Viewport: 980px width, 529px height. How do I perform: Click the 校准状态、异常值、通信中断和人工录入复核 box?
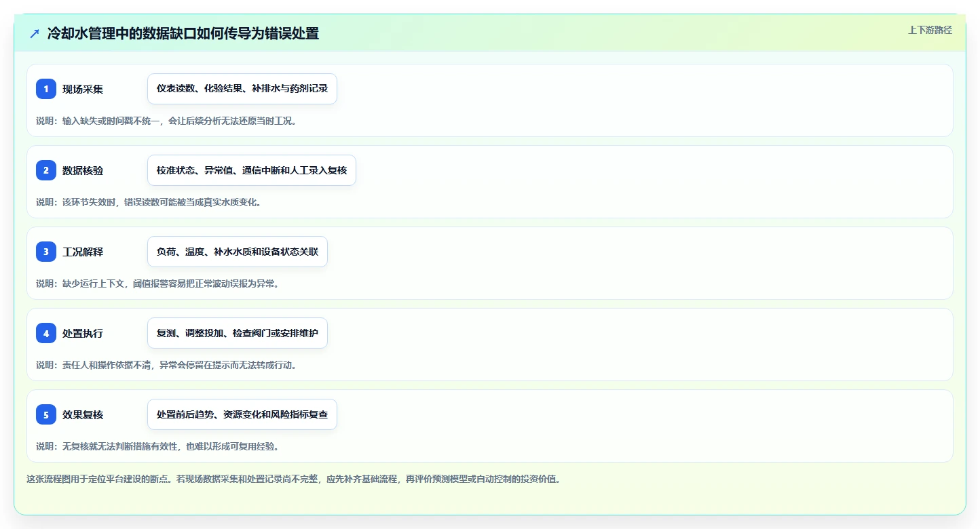[252, 170]
